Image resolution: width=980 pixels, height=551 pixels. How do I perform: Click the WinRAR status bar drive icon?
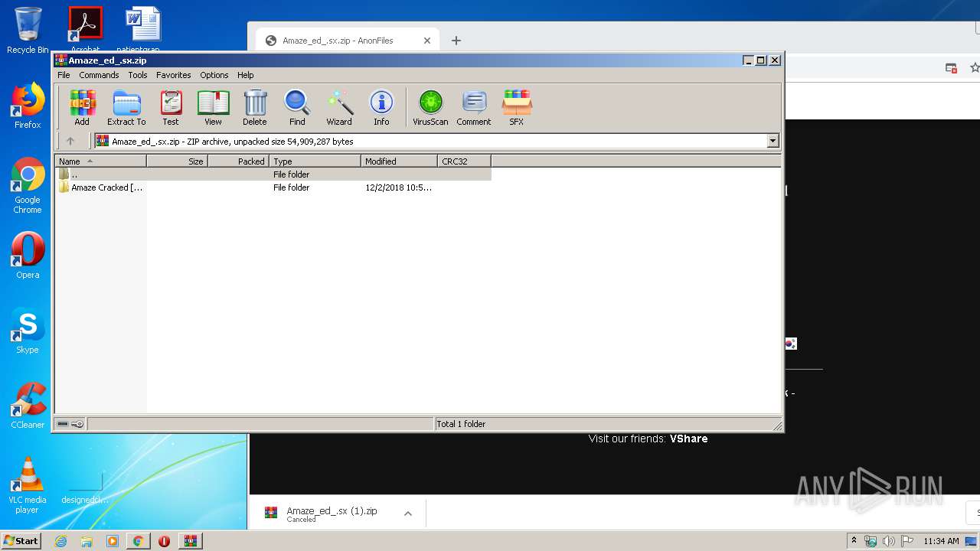click(x=63, y=424)
